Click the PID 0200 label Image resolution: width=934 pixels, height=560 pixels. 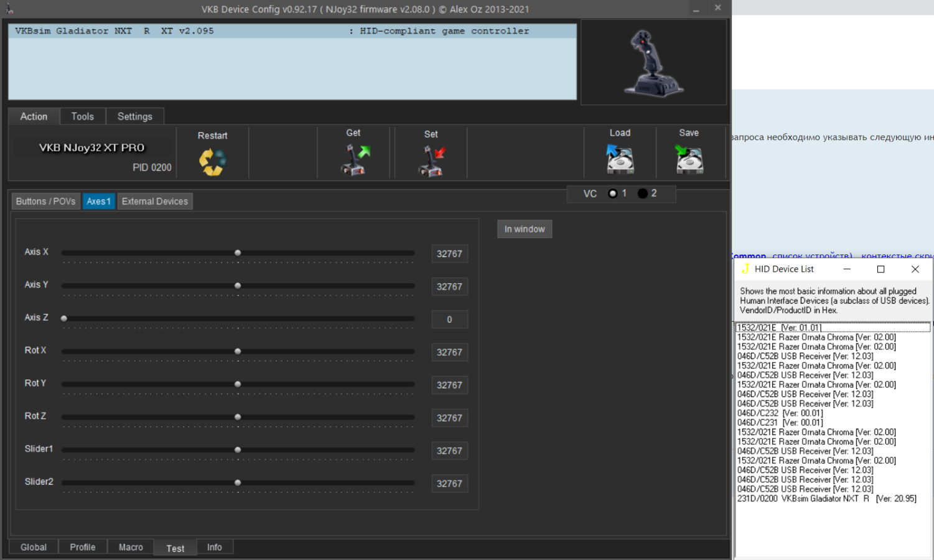152,167
